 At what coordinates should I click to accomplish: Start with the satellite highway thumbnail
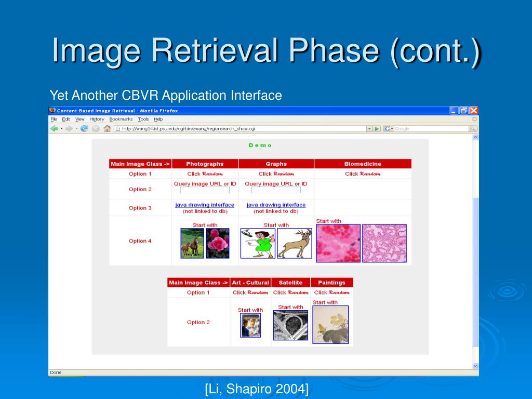290,325
